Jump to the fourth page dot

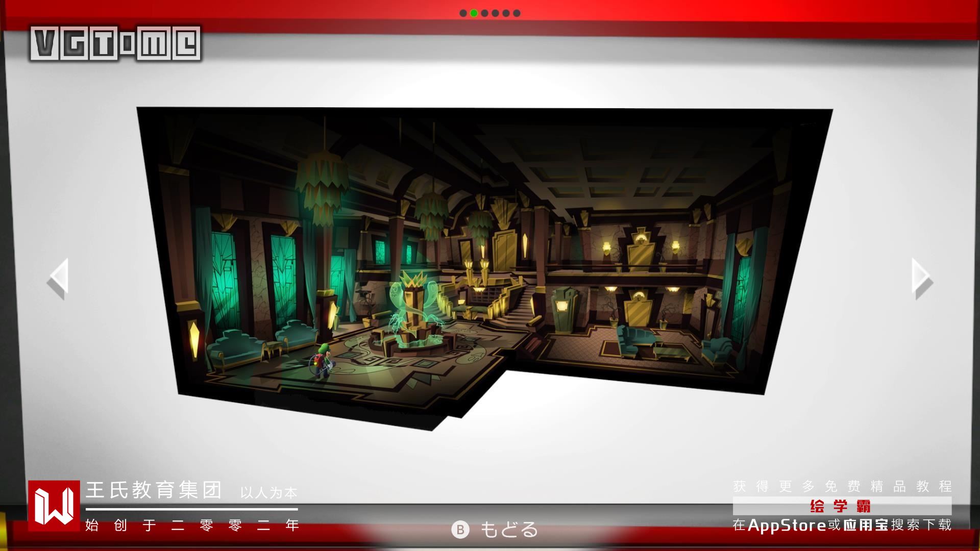point(495,13)
